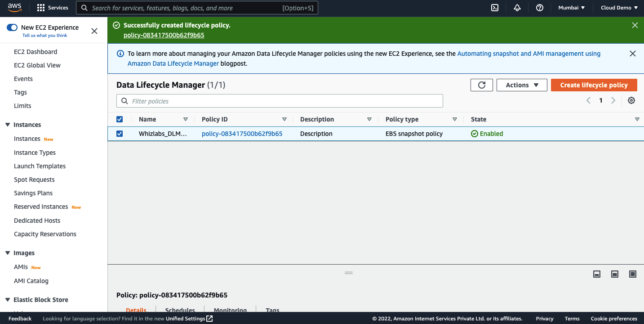
Task: Click the top AWS services search box
Action: [197, 8]
